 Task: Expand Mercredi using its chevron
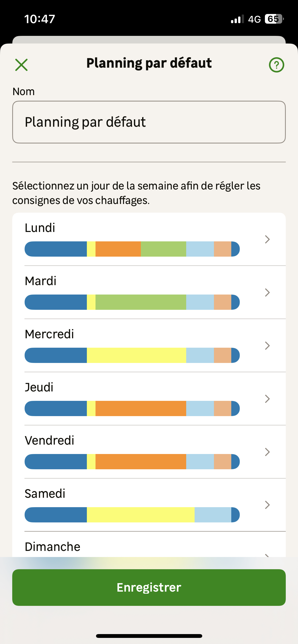[267, 346]
